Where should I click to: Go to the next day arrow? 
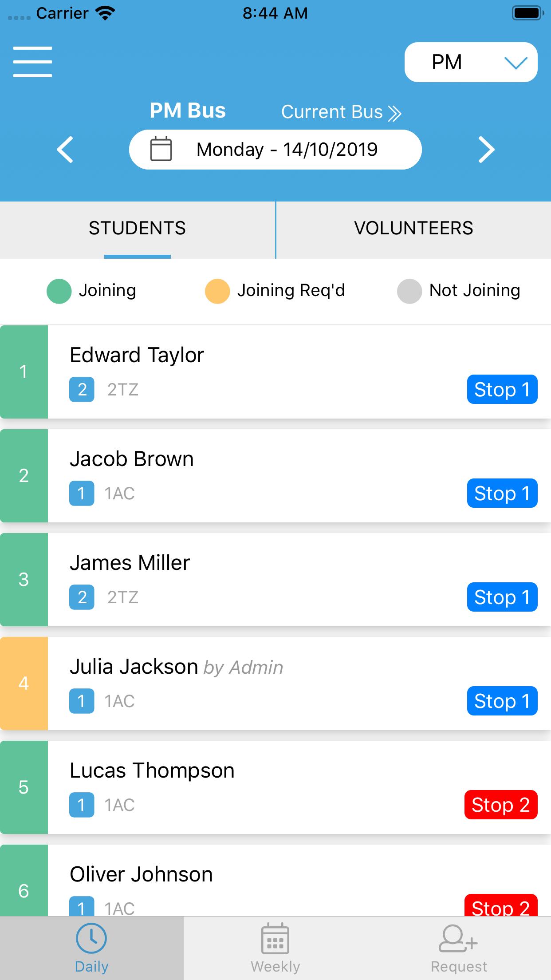tap(486, 150)
